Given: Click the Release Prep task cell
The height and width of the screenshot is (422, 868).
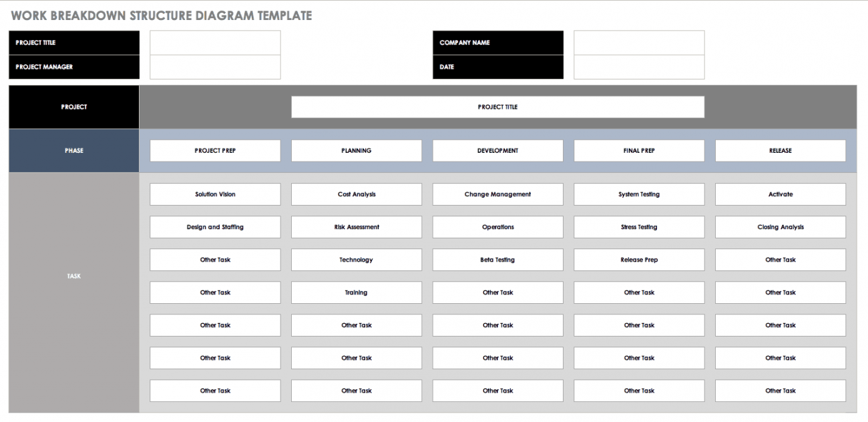Looking at the screenshot, I should pyautogui.click(x=638, y=260).
